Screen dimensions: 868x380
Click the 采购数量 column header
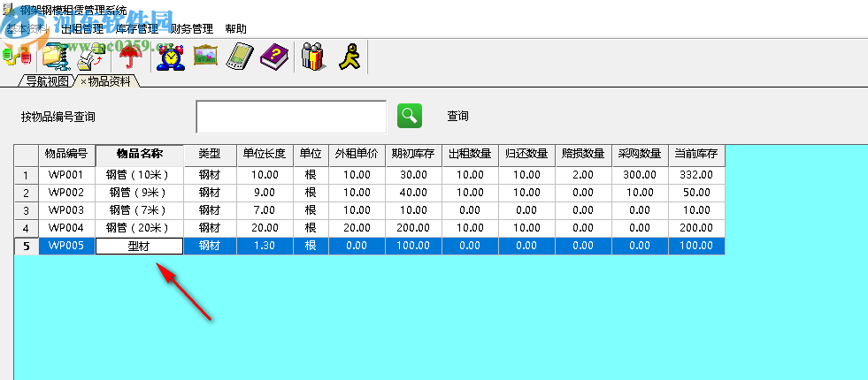pos(640,155)
